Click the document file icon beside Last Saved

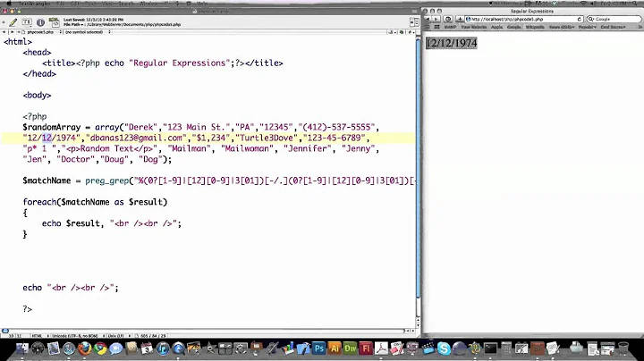click(54, 22)
